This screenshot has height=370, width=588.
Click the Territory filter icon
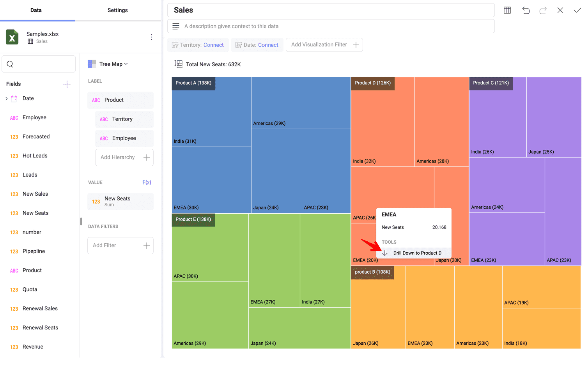pos(175,45)
